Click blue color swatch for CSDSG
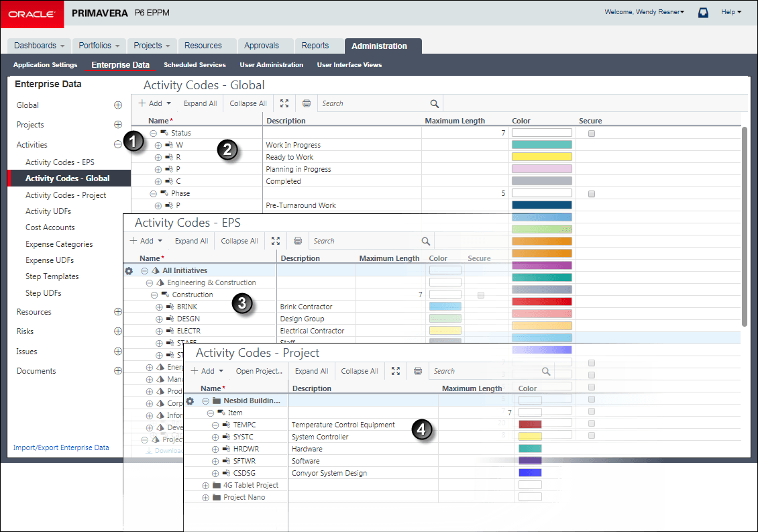This screenshot has width=758, height=532. point(531,472)
